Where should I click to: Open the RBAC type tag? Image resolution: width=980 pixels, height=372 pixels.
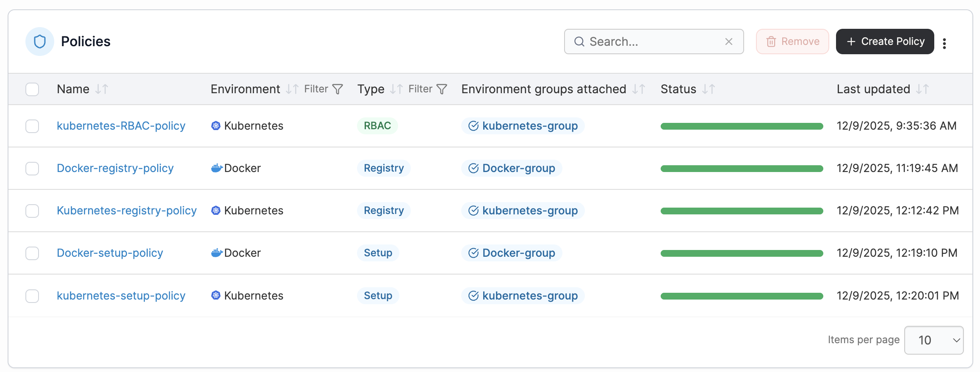click(x=377, y=126)
